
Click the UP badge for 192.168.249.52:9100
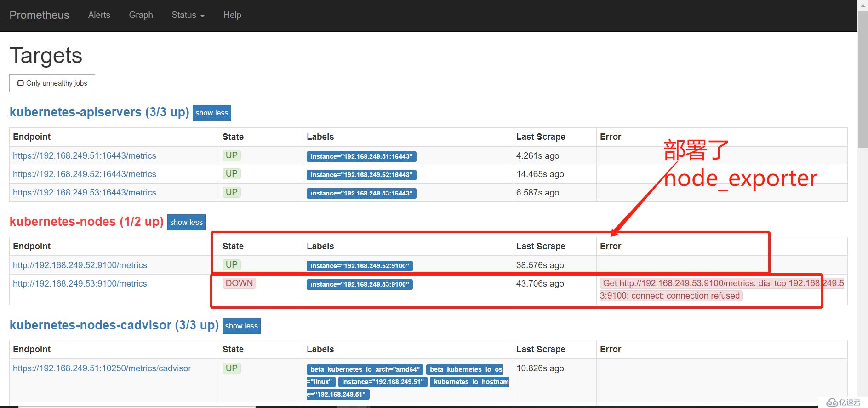(232, 265)
